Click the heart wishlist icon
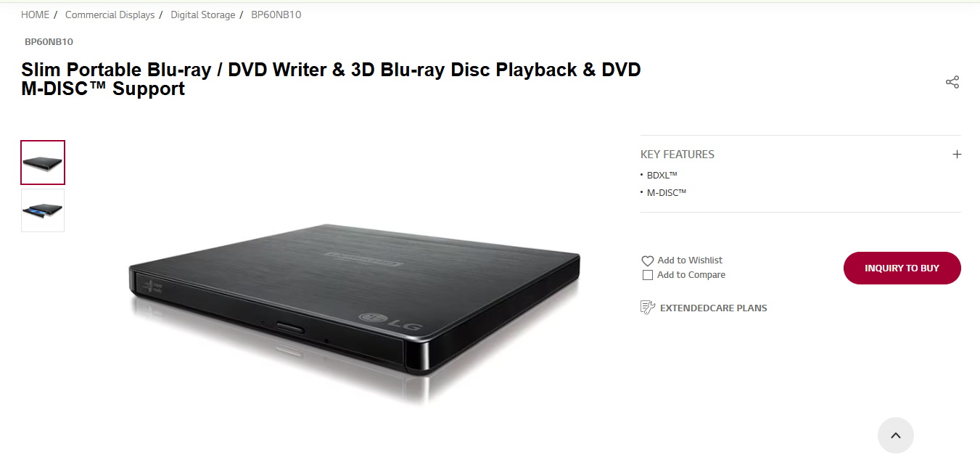Image resolution: width=980 pixels, height=468 pixels. point(648,260)
